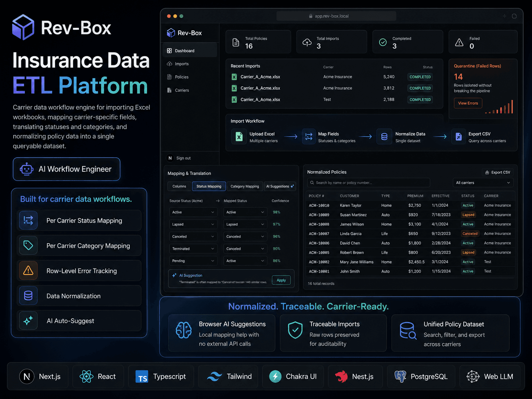Expand the All carriers filter dropdown
The width and height of the screenshot is (532, 399).
point(483,183)
